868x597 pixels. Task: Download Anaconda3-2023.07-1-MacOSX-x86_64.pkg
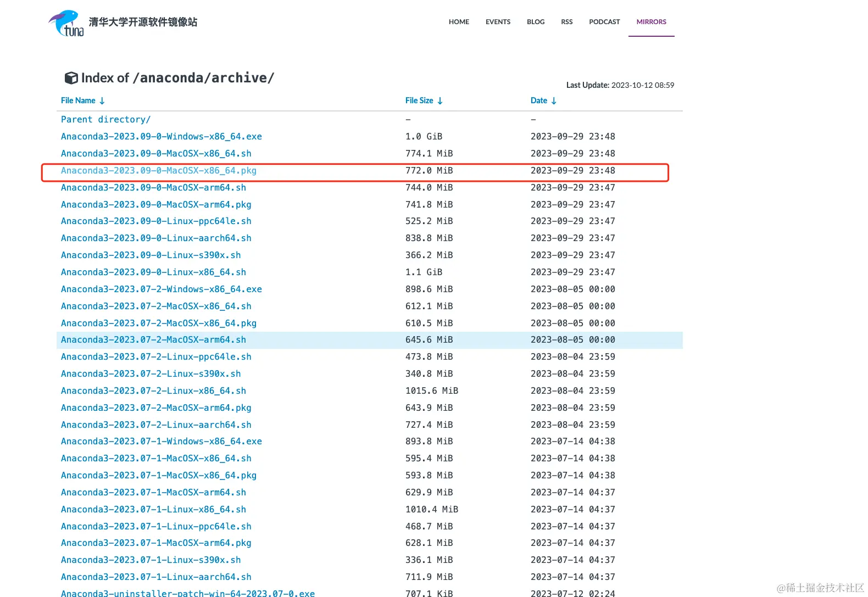tap(159, 475)
